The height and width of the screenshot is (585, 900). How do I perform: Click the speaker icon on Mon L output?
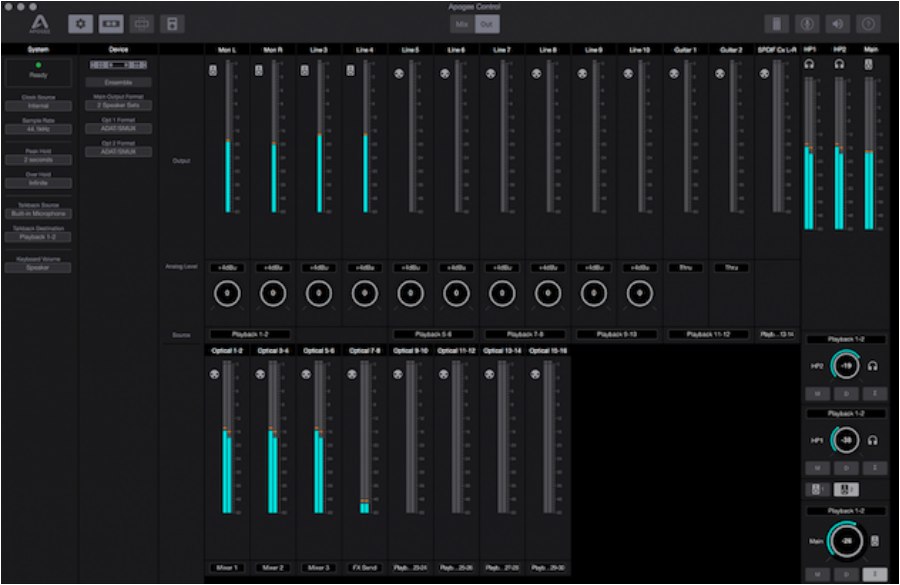[213, 70]
